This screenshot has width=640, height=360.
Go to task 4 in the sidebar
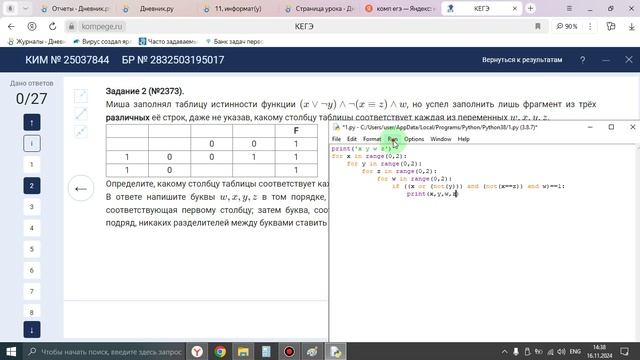click(x=32, y=228)
